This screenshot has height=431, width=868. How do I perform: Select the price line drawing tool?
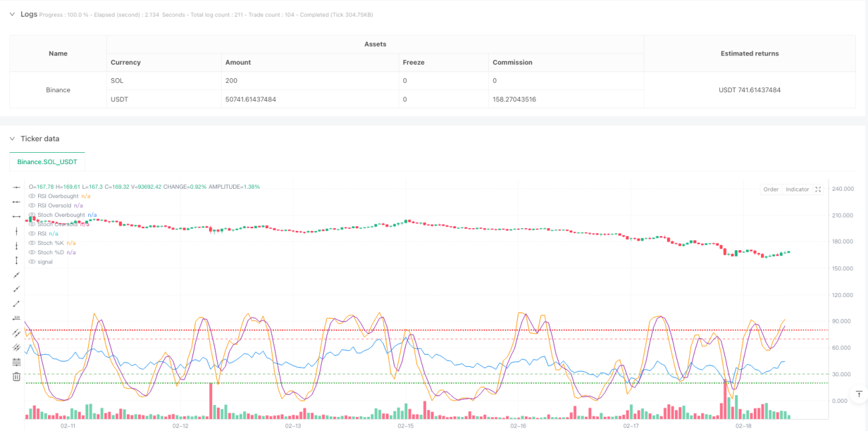[17, 318]
